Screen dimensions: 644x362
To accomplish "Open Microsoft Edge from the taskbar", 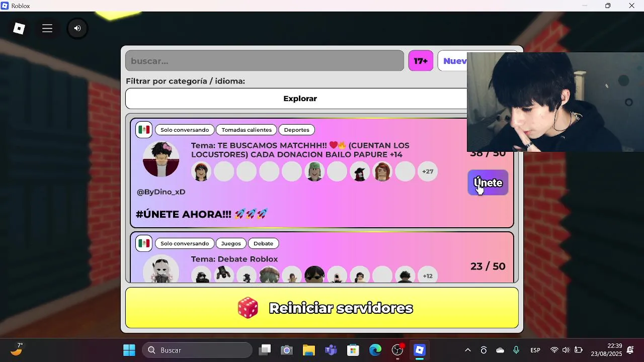I will 375,350.
